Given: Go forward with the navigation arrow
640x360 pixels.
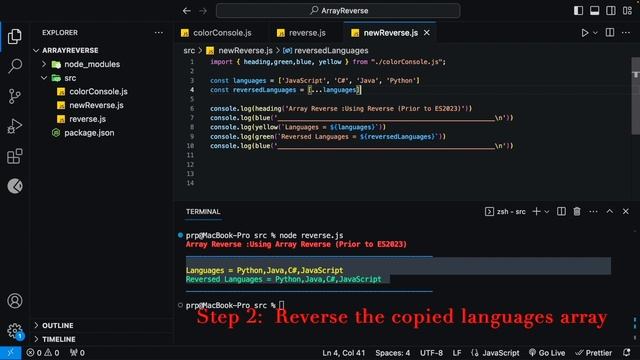Looking at the screenshot, I should pyautogui.click(x=203, y=11).
